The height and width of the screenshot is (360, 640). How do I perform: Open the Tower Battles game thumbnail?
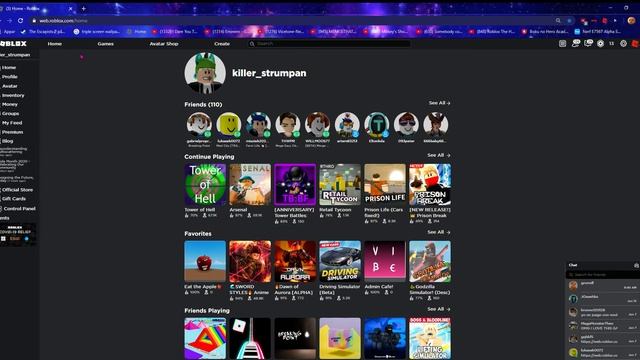295,184
